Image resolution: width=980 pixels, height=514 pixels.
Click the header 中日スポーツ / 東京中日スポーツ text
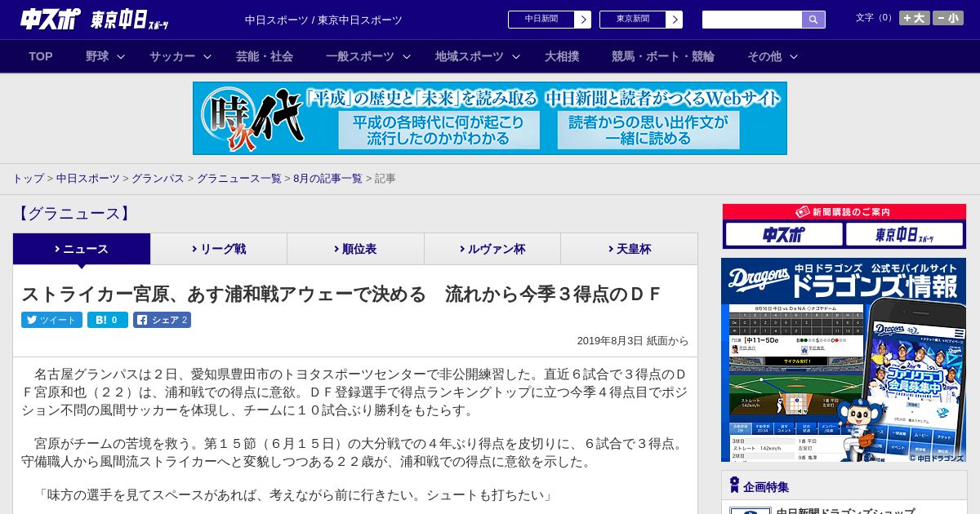(x=323, y=20)
